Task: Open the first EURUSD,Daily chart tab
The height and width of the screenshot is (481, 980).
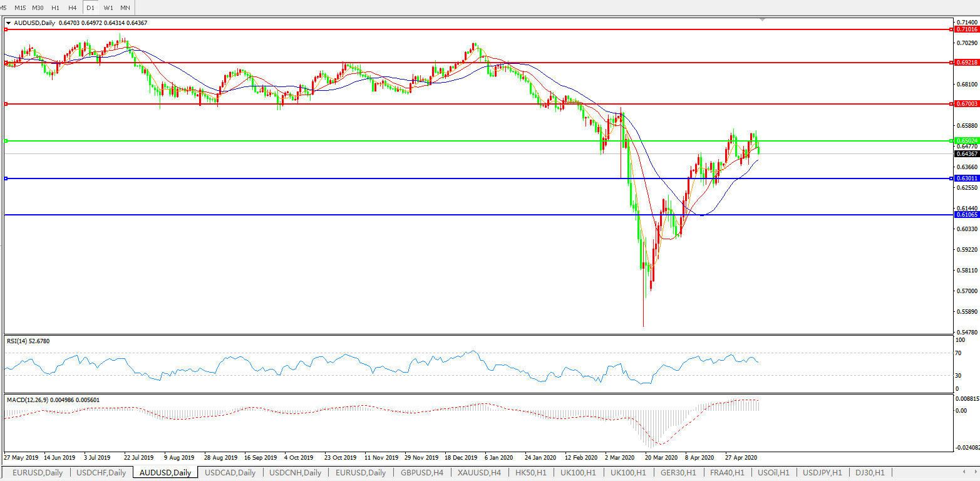Action: pos(38,473)
